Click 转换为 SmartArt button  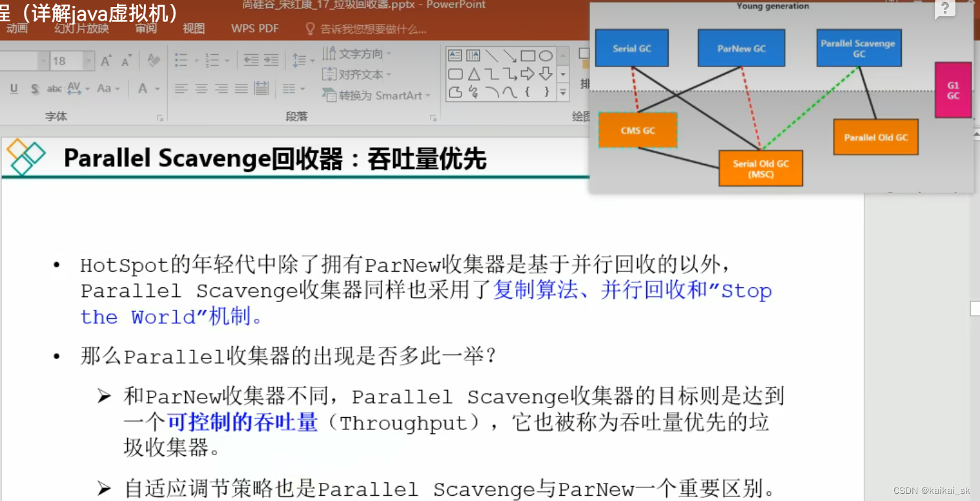pyautogui.click(x=376, y=95)
